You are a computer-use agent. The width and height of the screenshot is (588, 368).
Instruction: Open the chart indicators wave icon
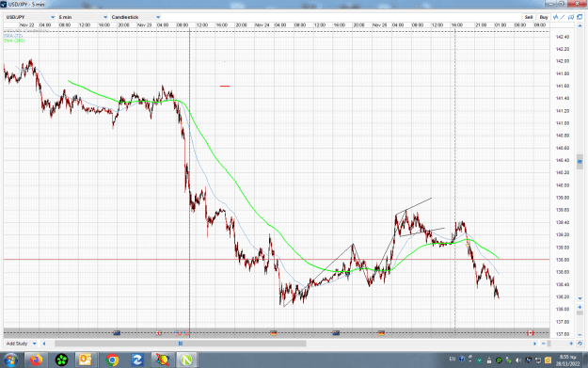click(x=555, y=17)
